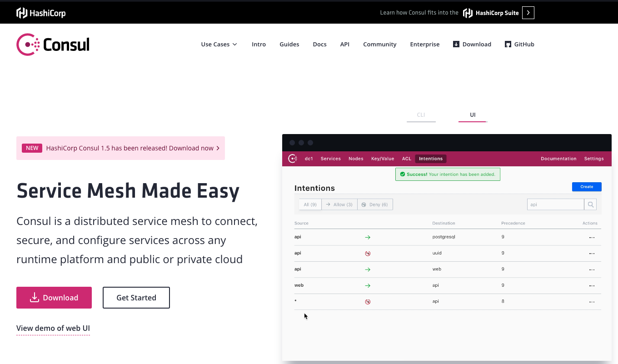Click the HashiCorp logo in top bar
Screen dimensions: 618x364
pyautogui.click(x=41, y=13)
